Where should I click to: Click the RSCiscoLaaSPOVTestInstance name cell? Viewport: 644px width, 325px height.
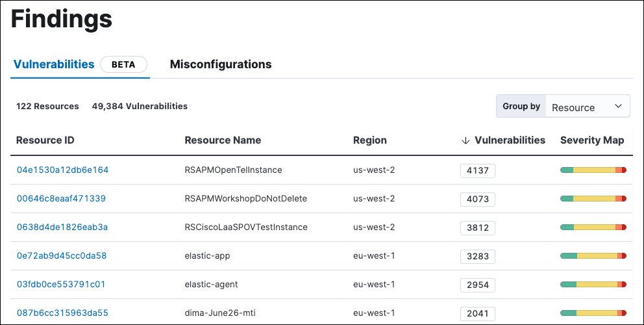(246, 227)
